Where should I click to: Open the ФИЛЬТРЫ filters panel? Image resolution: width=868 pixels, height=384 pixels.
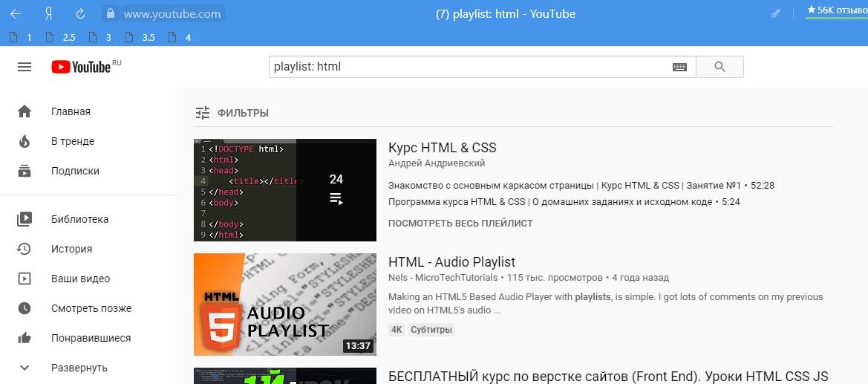[232, 113]
